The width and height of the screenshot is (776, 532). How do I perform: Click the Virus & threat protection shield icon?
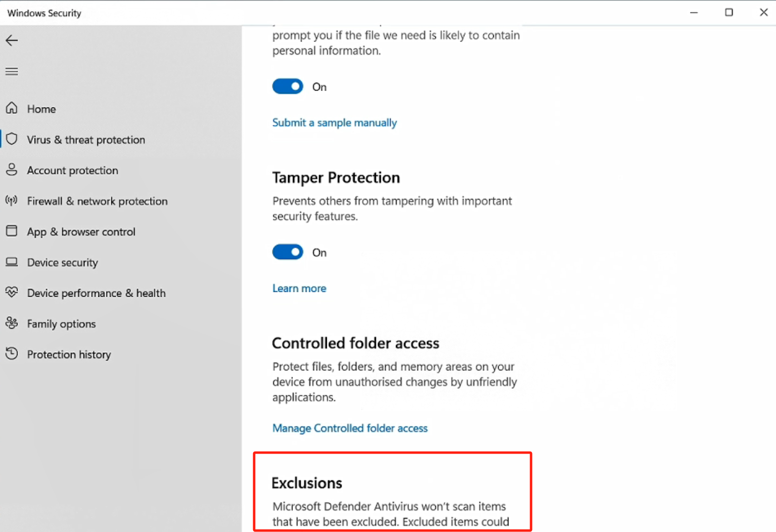(x=12, y=139)
